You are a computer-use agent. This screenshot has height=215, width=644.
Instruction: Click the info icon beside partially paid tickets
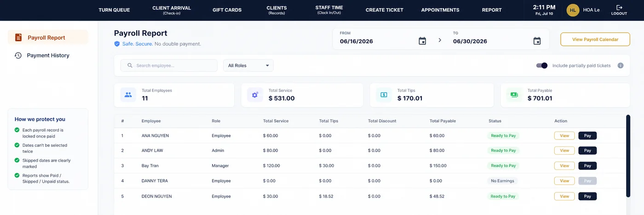point(620,65)
